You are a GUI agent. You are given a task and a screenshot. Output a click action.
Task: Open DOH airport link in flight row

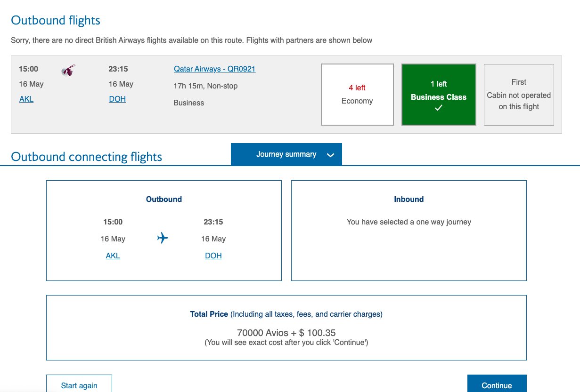(x=117, y=99)
